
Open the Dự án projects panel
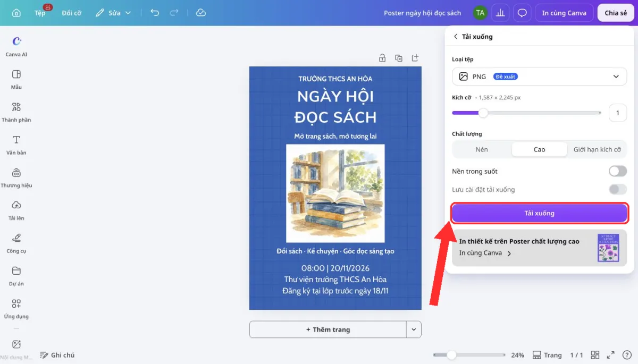coord(16,276)
